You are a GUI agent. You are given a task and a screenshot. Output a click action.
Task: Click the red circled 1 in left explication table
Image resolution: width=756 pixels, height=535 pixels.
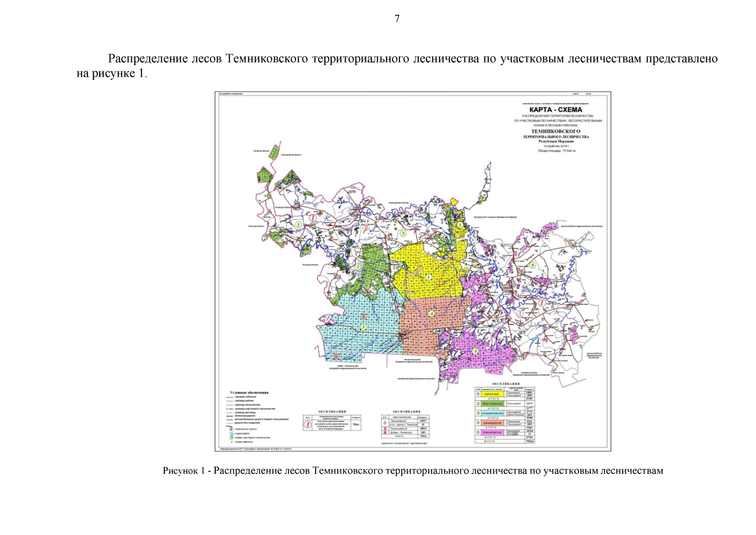click(x=307, y=424)
